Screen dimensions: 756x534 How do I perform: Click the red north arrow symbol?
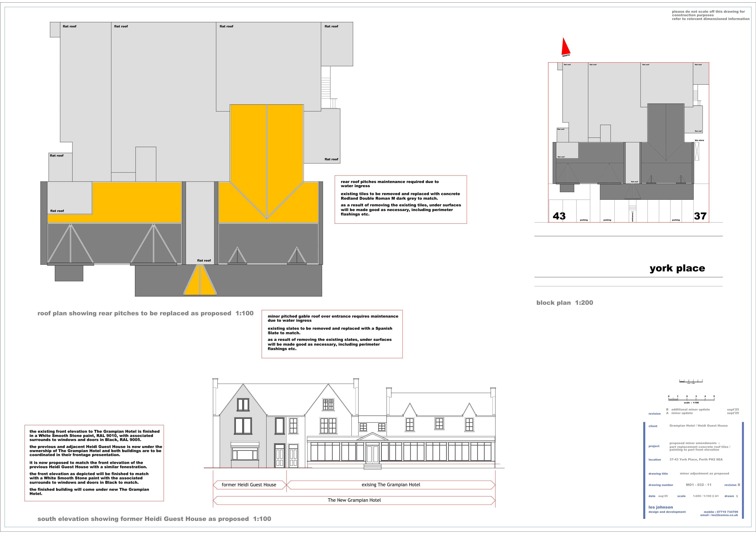[566, 46]
